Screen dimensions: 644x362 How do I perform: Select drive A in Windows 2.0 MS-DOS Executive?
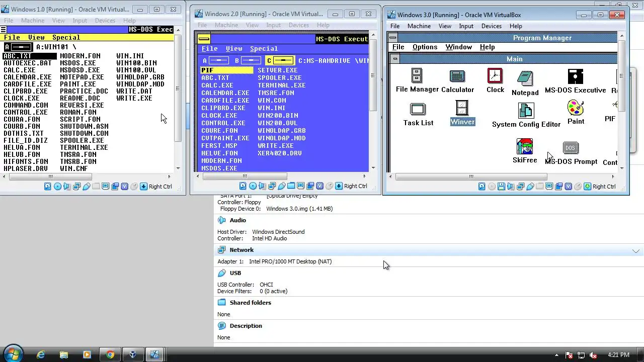point(215,60)
